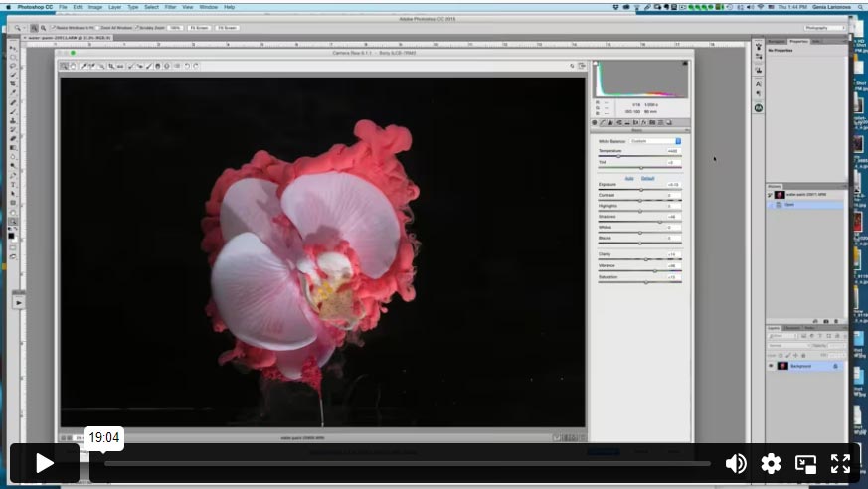Click the Auto tone link
Image resolution: width=868 pixels, height=489 pixels.
629,178
